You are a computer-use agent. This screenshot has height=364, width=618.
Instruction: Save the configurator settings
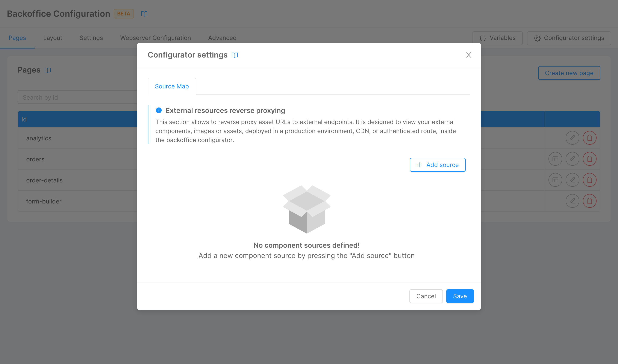[x=460, y=296]
